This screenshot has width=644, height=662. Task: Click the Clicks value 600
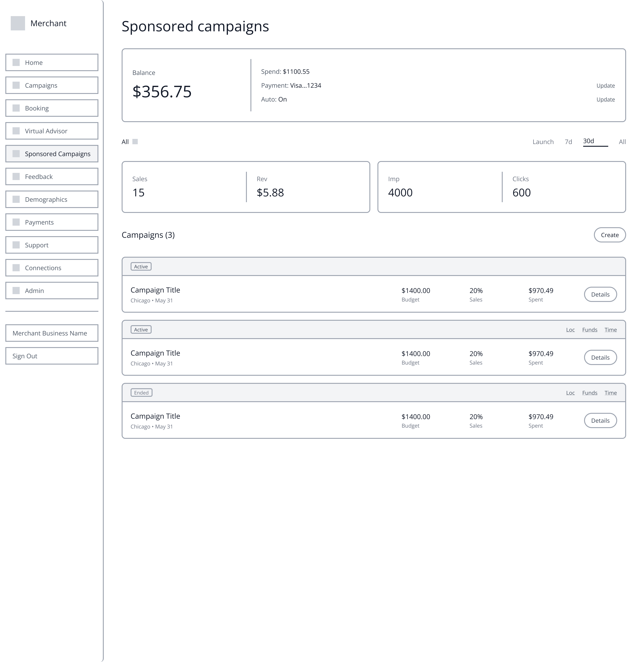(521, 193)
